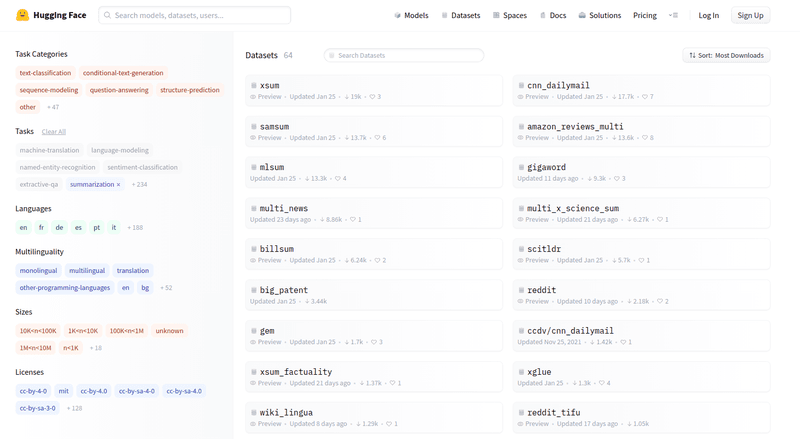Select the extractive-qa task tag
This screenshot has height=439, width=800.
pyautogui.click(x=39, y=184)
